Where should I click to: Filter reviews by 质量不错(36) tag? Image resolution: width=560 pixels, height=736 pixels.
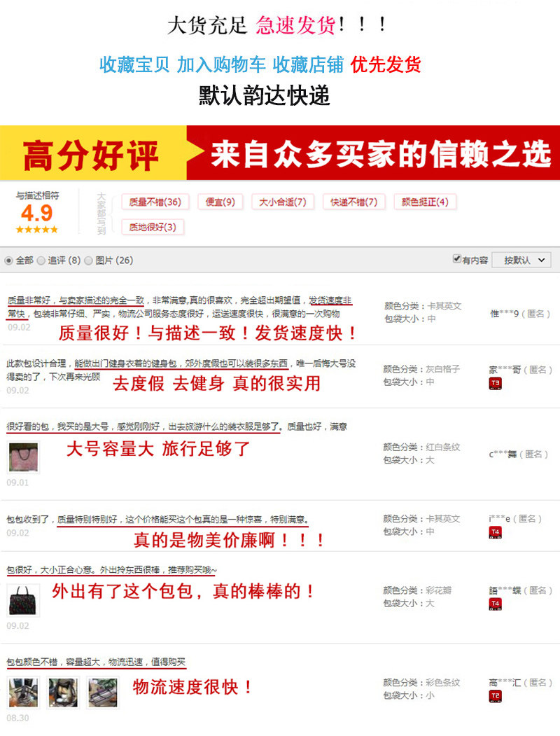coord(155,202)
